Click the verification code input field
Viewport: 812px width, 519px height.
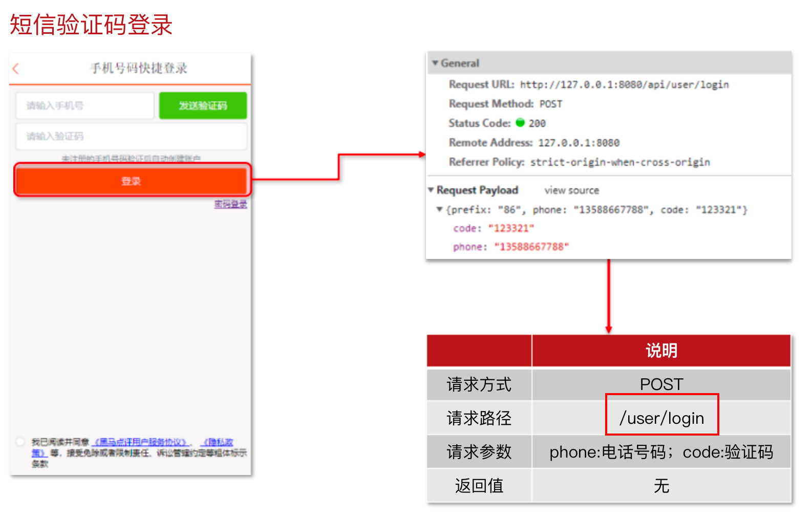tap(131, 136)
